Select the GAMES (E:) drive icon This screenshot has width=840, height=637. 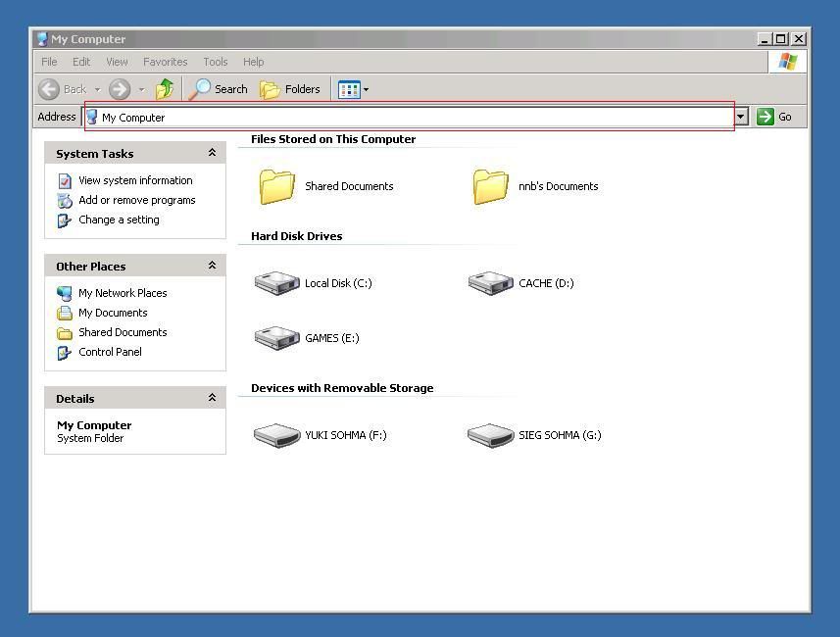276,338
